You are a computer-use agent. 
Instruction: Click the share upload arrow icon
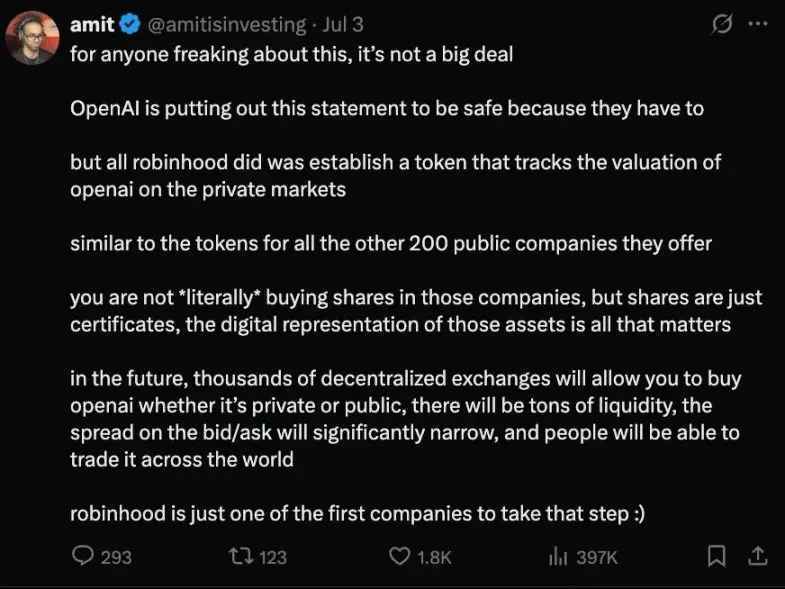coord(758,556)
